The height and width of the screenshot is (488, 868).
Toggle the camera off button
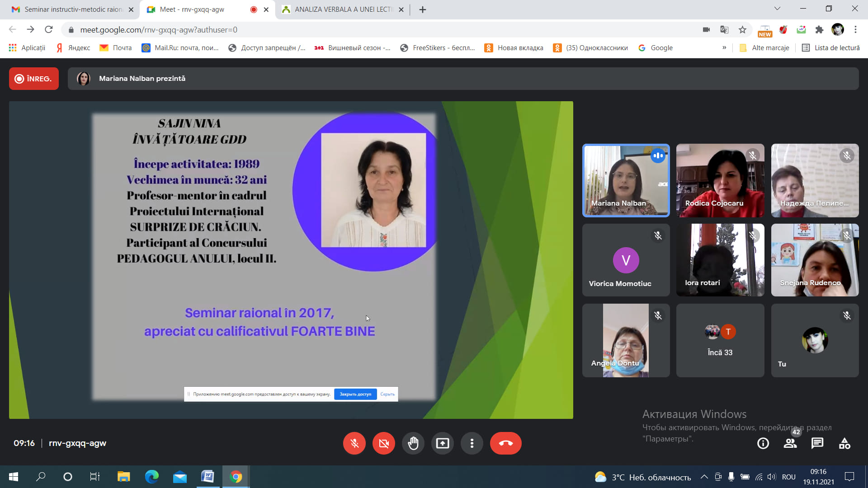384,443
